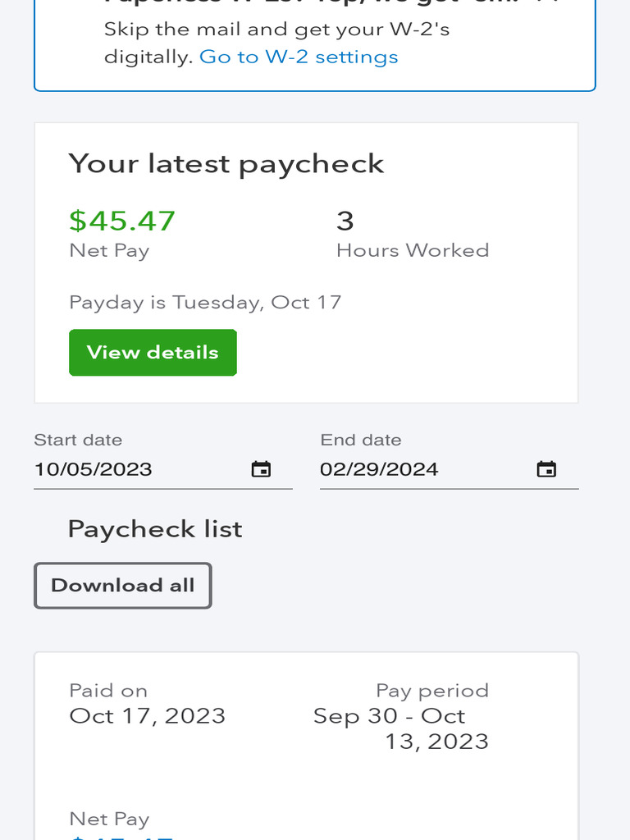Click the Net Pay label under $45.47

coord(109,250)
